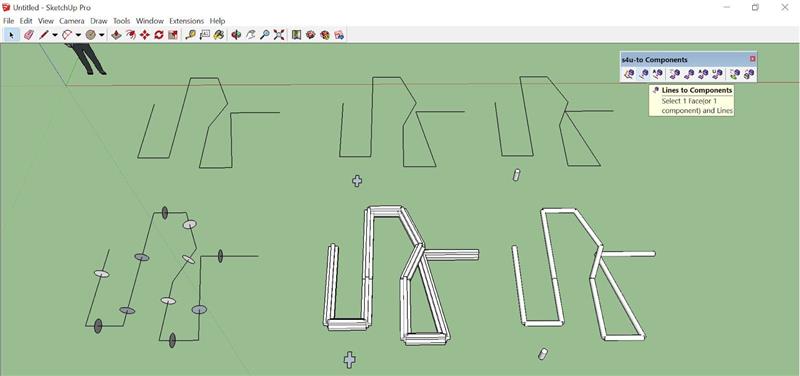Open the Edit menu

click(x=26, y=21)
